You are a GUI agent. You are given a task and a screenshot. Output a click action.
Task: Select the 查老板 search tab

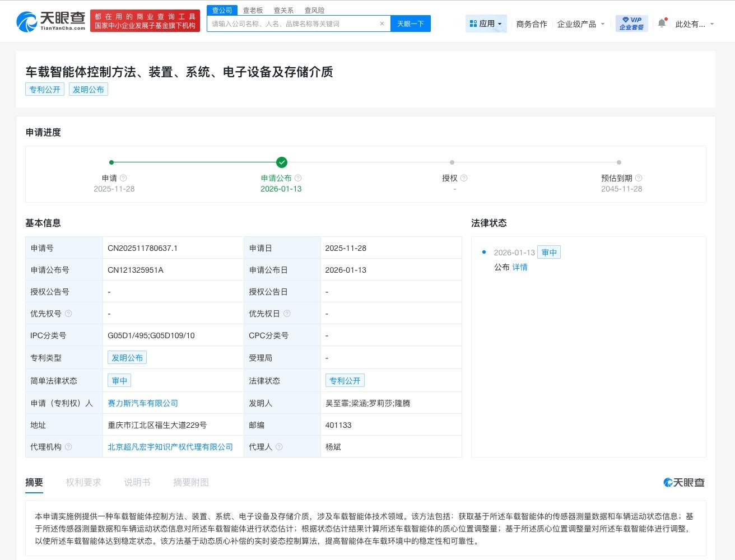[253, 10]
